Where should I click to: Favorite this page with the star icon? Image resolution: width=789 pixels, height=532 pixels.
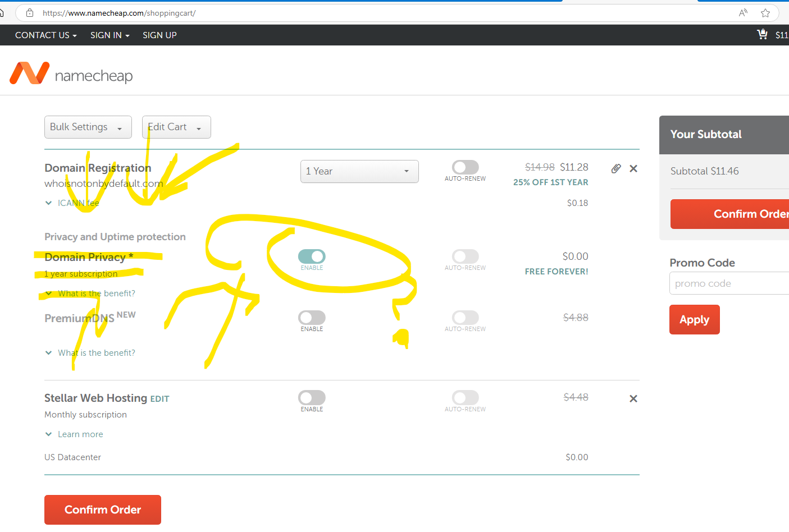(x=765, y=13)
